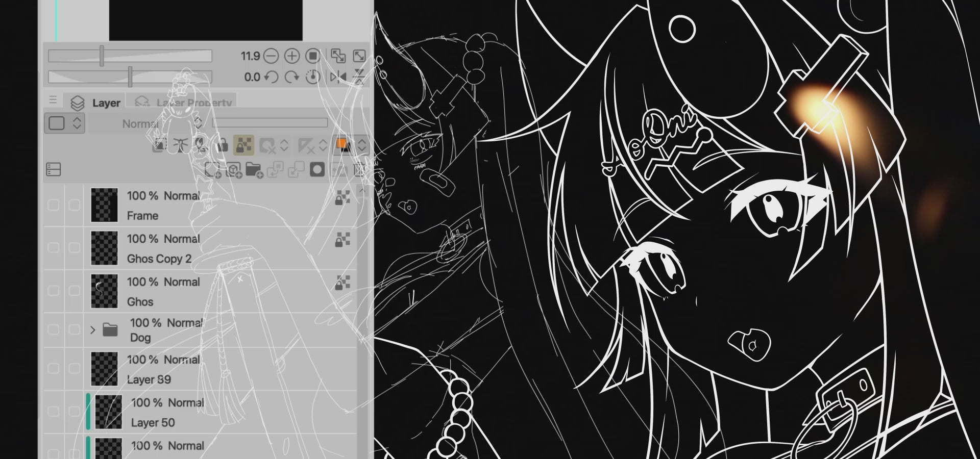Screen dimensions: 980x459
Task: Rotate canvas left in the navigator
Action: pos(272,77)
